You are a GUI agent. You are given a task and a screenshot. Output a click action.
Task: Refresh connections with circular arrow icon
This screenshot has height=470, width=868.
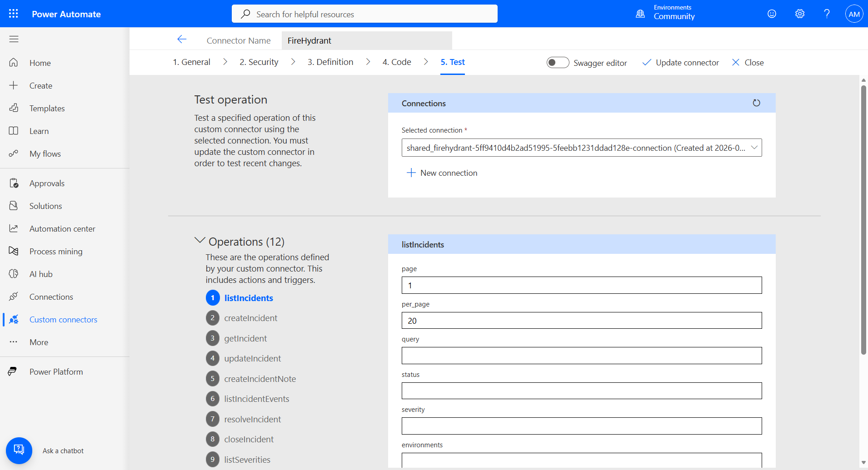point(756,103)
